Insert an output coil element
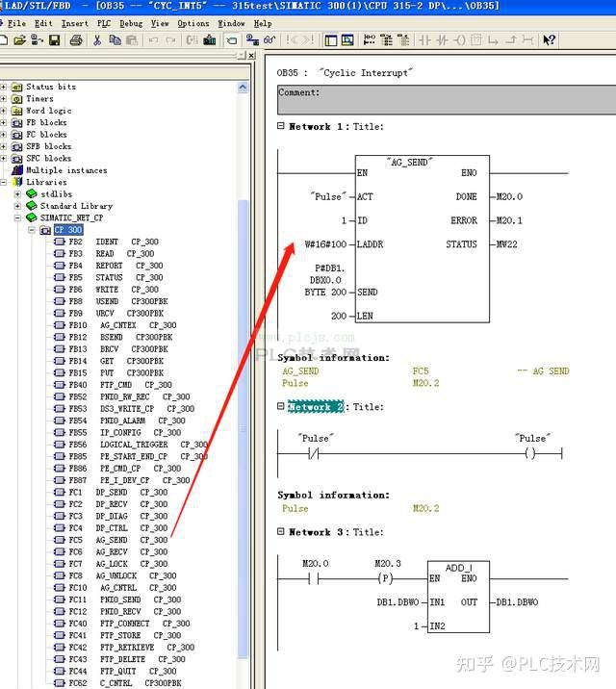The height and width of the screenshot is (689, 616). click(459, 40)
